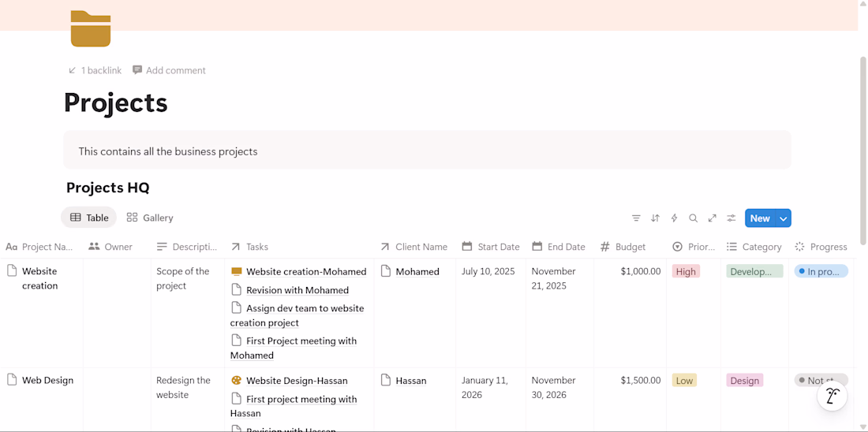Open the floating assistant button at bottom right

[832, 396]
